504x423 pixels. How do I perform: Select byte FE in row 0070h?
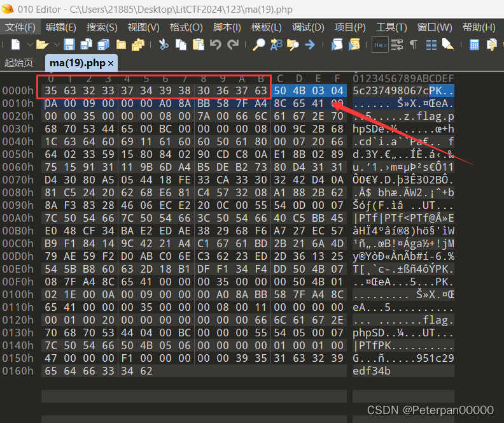click(x=185, y=180)
